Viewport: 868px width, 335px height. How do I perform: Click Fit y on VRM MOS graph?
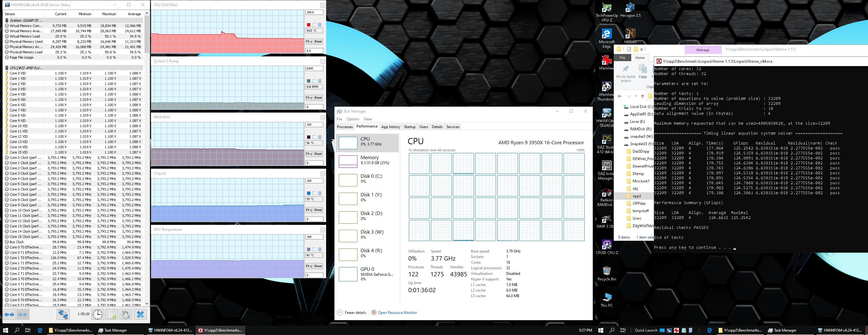309,154
